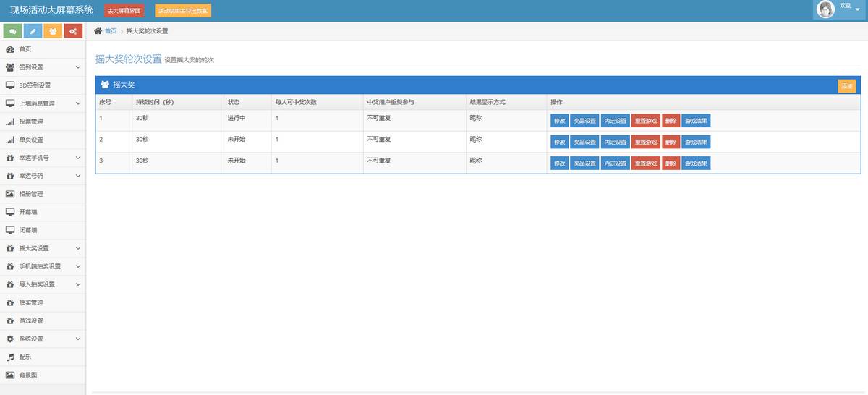The height and width of the screenshot is (395, 868).
Task: Open 相册管理 in the sidebar
Action: tap(31, 194)
